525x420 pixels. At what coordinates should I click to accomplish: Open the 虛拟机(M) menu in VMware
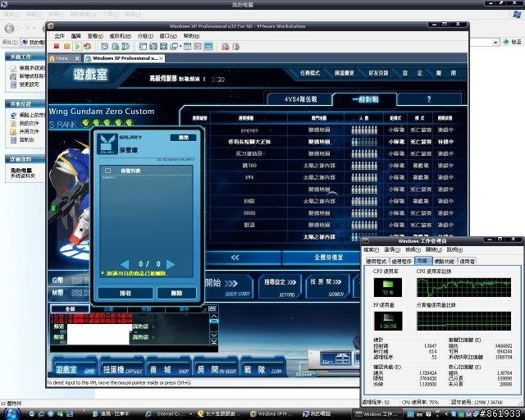pos(121,36)
